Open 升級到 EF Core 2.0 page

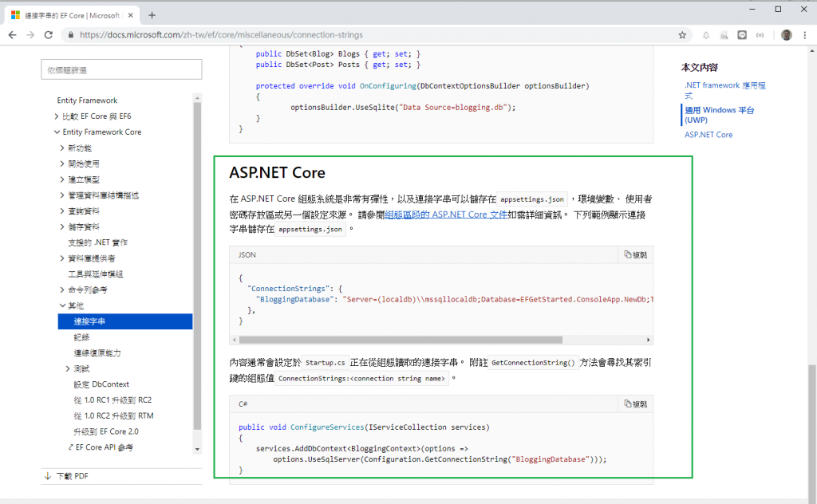(106, 431)
